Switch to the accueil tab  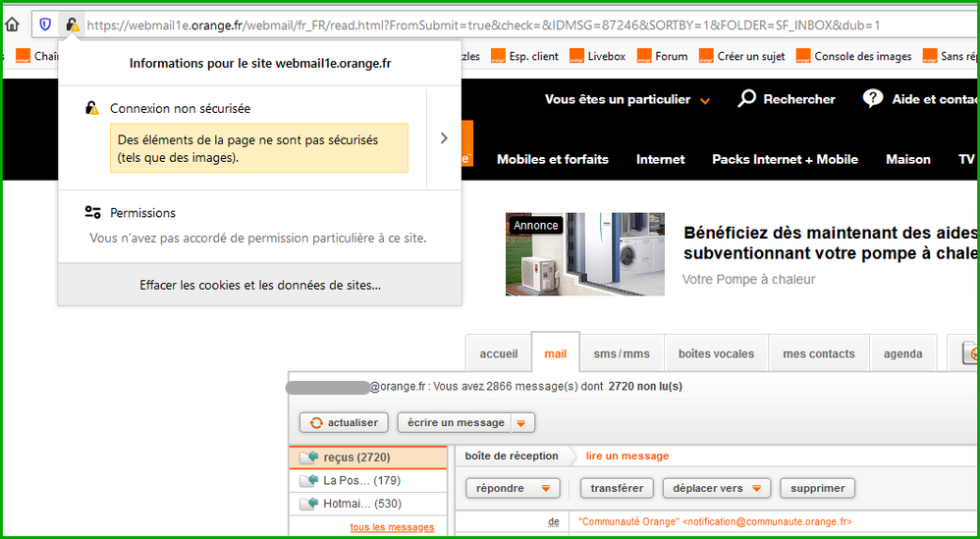pyautogui.click(x=499, y=353)
